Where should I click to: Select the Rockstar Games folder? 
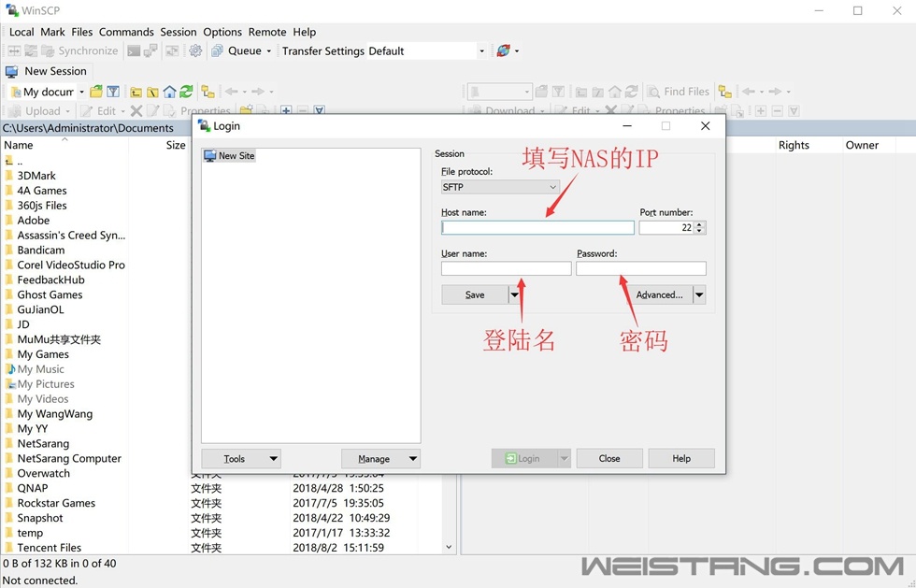pos(50,503)
